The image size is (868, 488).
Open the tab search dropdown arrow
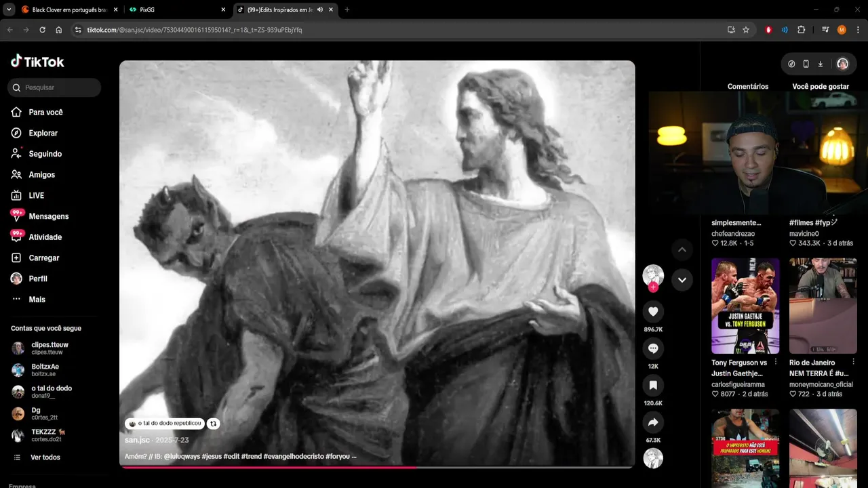(x=9, y=9)
